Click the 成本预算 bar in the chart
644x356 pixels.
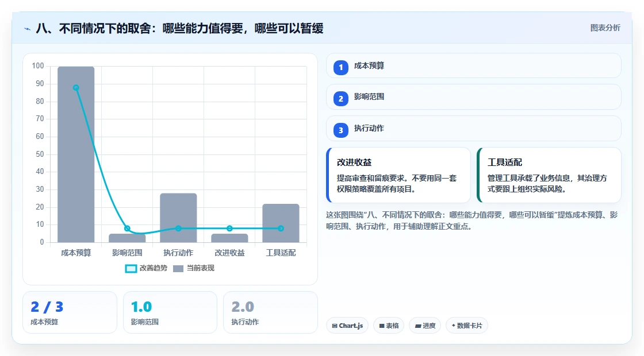(76, 154)
